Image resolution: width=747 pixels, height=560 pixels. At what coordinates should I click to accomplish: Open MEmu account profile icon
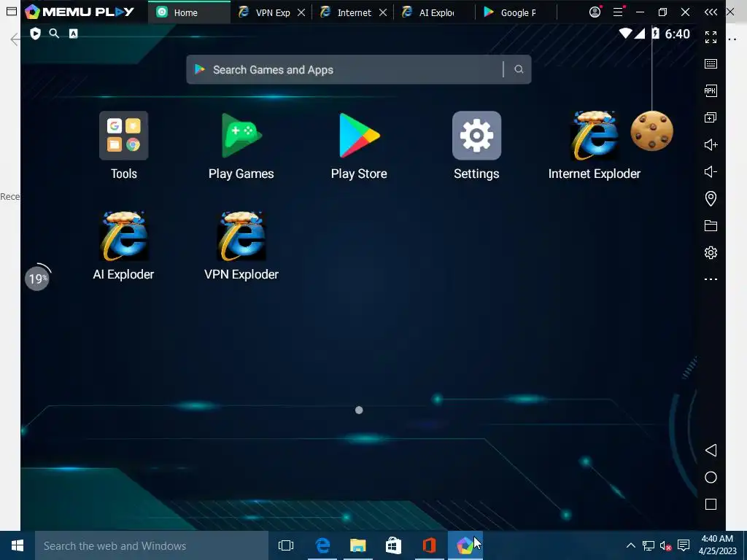pyautogui.click(x=595, y=12)
